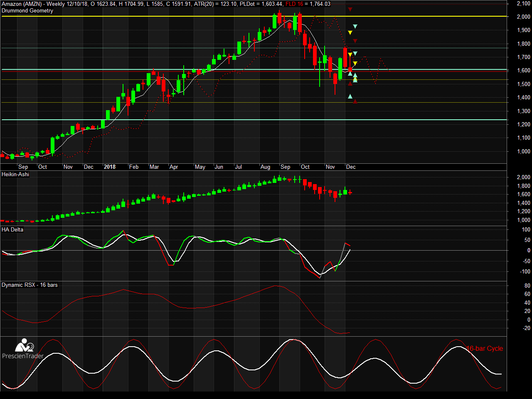Click the red "16-bar Cycle" label
The height and width of the screenshot is (399, 532).
(x=485, y=349)
